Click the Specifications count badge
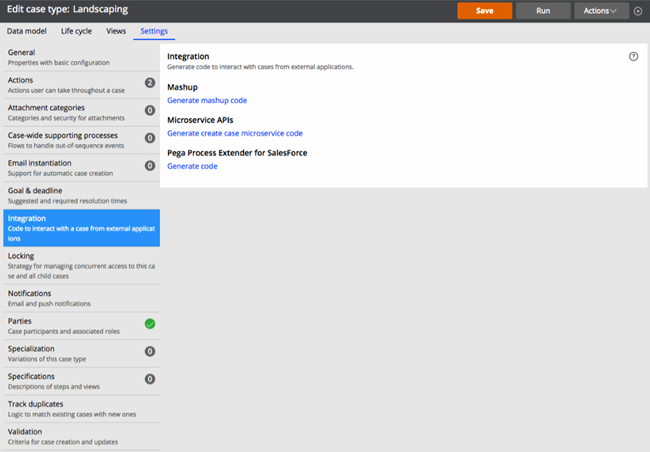This screenshot has width=650, height=452. 149,379
